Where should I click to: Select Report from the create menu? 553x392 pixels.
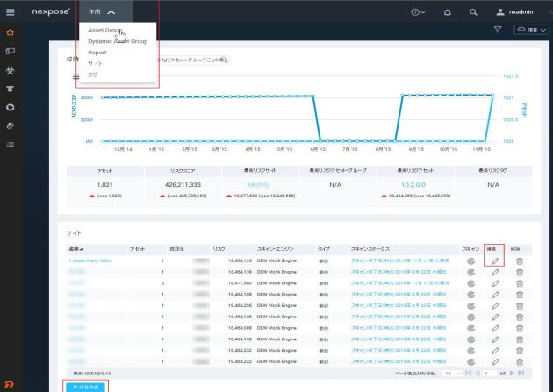click(x=97, y=53)
